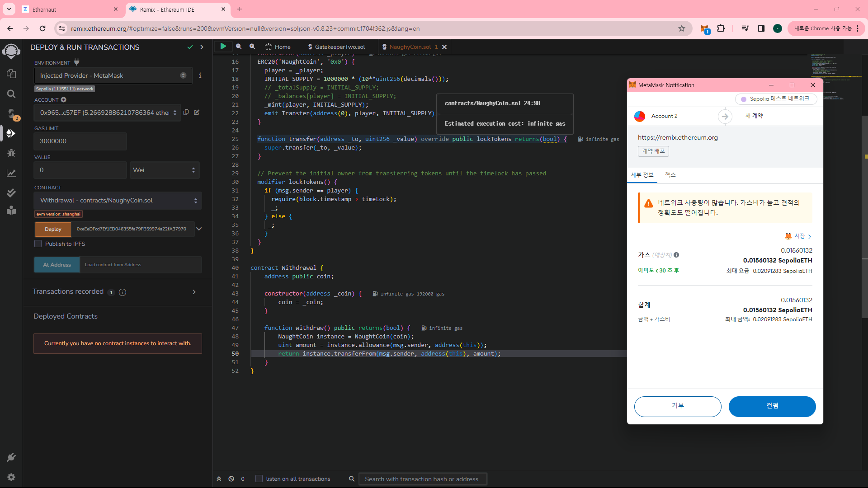The width and height of the screenshot is (868, 488).
Task: Open the 헥스 tab in MetaMask
Action: pos(670,175)
